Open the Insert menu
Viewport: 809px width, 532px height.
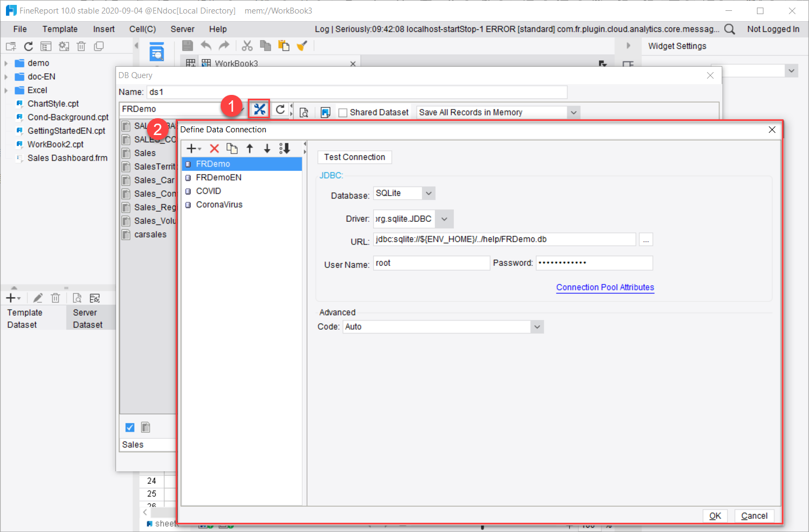(104, 29)
